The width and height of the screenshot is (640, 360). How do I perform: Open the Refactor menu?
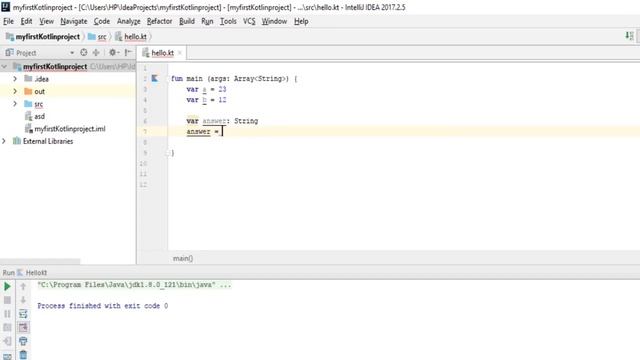(160, 21)
